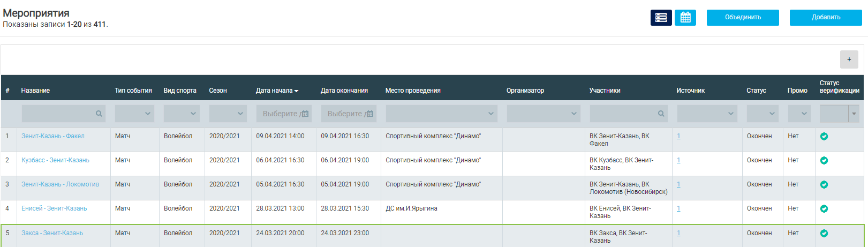
Task: Click the plus expand filter button
Action: [x=849, y=59]
